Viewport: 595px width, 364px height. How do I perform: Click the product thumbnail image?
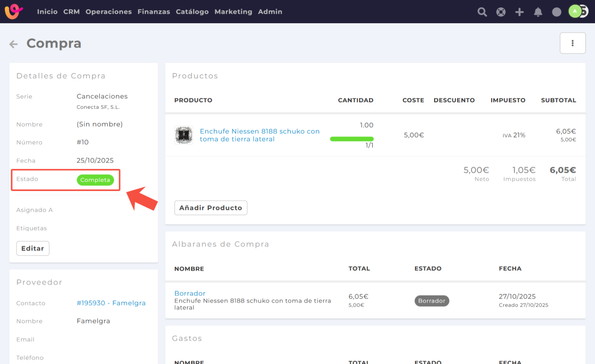tap(184, 135)
